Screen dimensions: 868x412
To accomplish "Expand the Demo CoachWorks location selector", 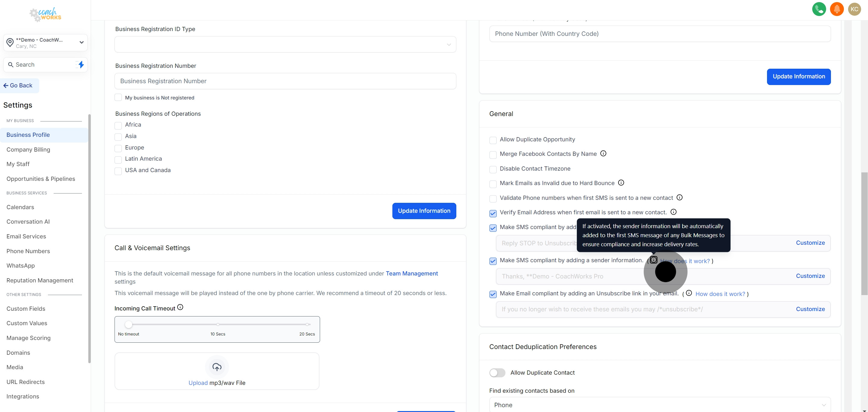I will tap(46, 43).
